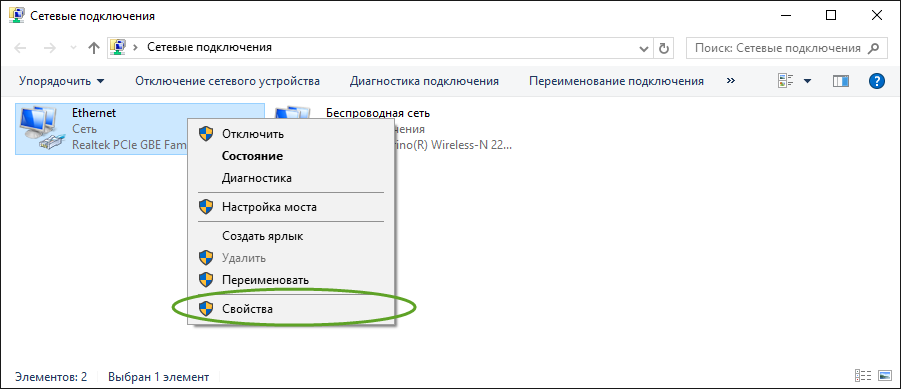The image size is (901, 389).
Task: Go forward with the forward arrow
Action: pos(49,48)
